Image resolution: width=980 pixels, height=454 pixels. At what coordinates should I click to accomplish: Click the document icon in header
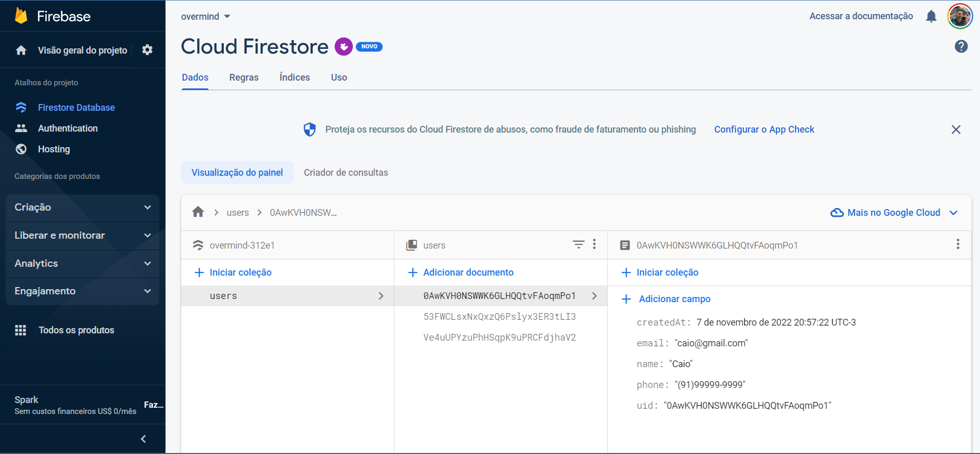625,245
